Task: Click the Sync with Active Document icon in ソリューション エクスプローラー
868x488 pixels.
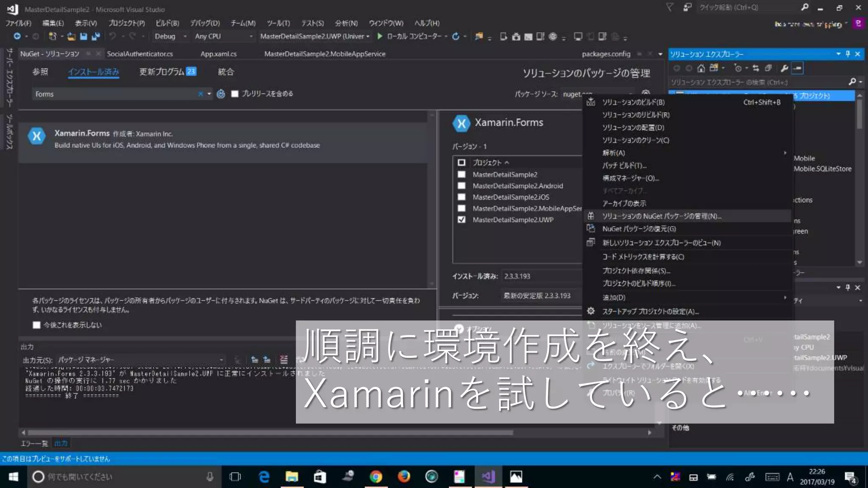Action: 756,68
